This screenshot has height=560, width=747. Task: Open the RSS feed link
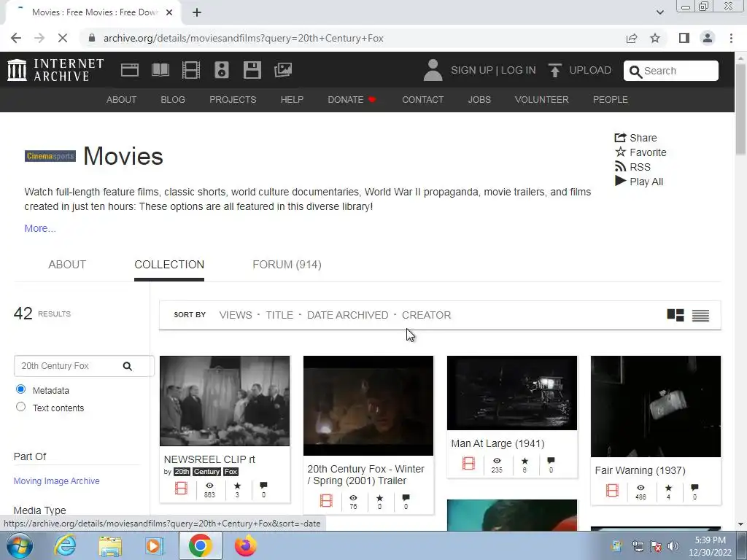(x=632, y=167)
